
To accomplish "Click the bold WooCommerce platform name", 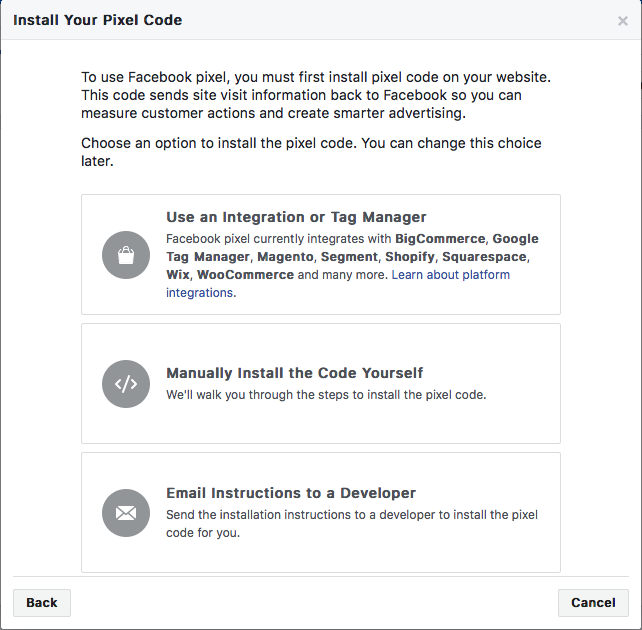I will click(245, 275).
